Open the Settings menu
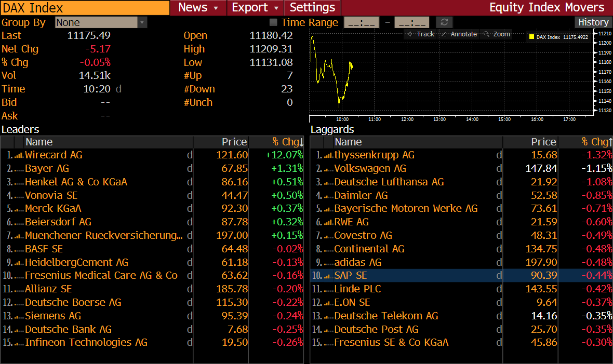 click(312, 7)
